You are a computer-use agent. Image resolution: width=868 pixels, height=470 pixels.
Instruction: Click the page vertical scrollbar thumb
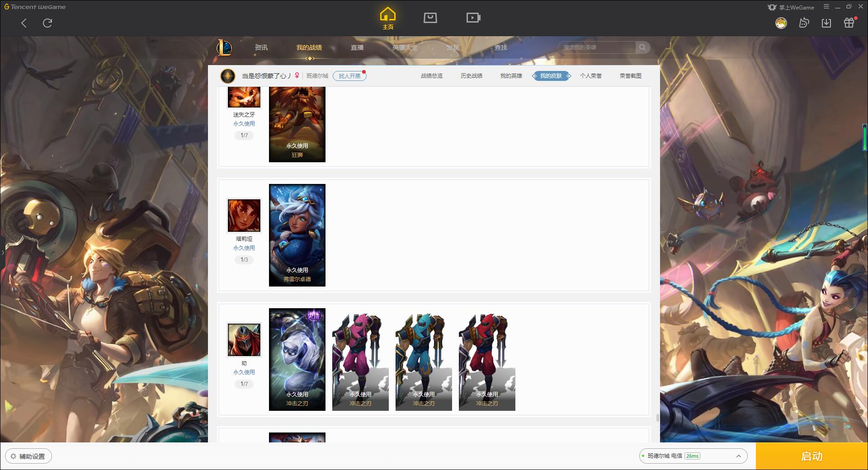(x=657, y=418)
